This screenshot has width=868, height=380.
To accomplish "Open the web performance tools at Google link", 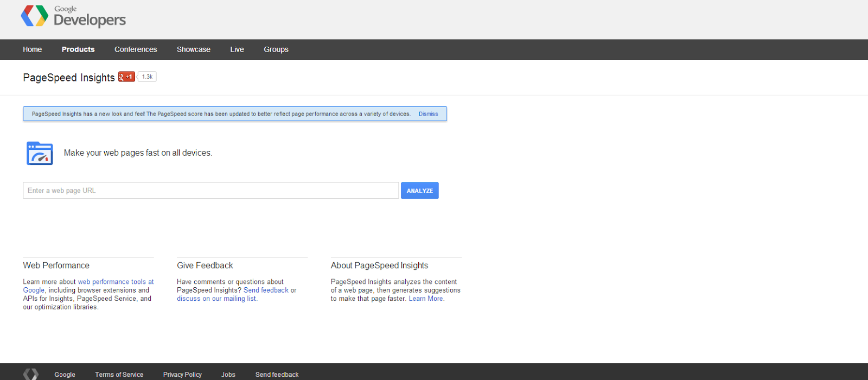I will 88,286.
